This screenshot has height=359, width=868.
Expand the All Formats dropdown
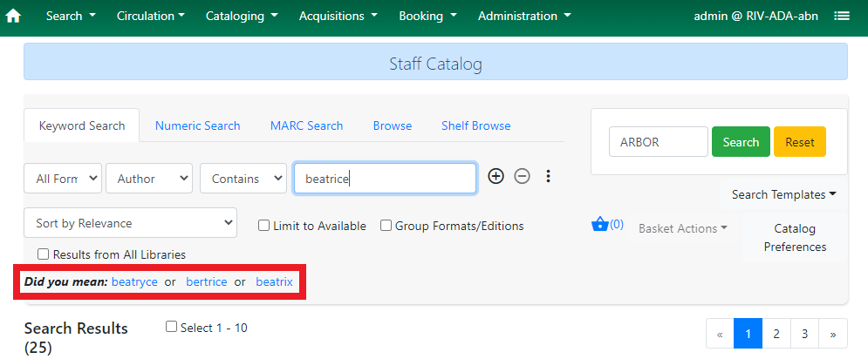pos(63,178)
